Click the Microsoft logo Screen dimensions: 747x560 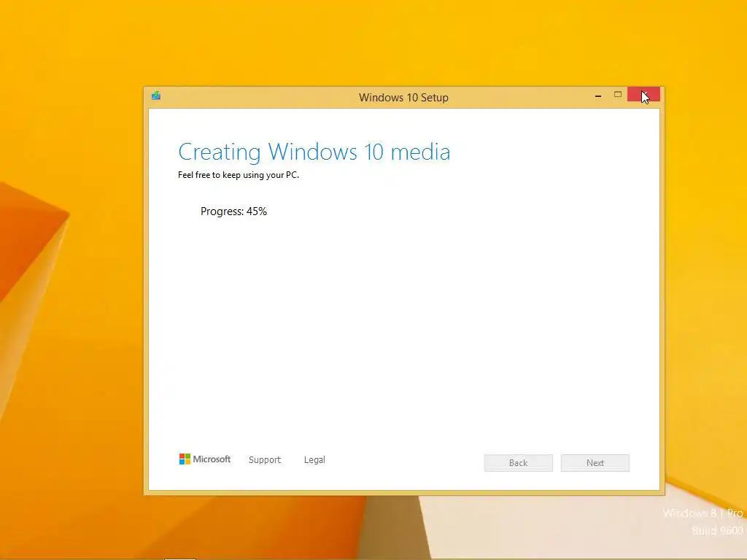pyautogui.click(x=205, y=459)
